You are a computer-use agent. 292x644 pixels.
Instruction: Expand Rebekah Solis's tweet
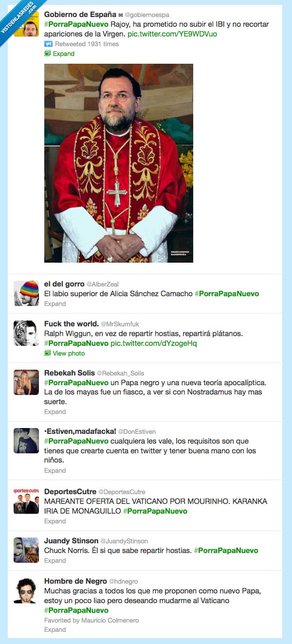point(55,411)
